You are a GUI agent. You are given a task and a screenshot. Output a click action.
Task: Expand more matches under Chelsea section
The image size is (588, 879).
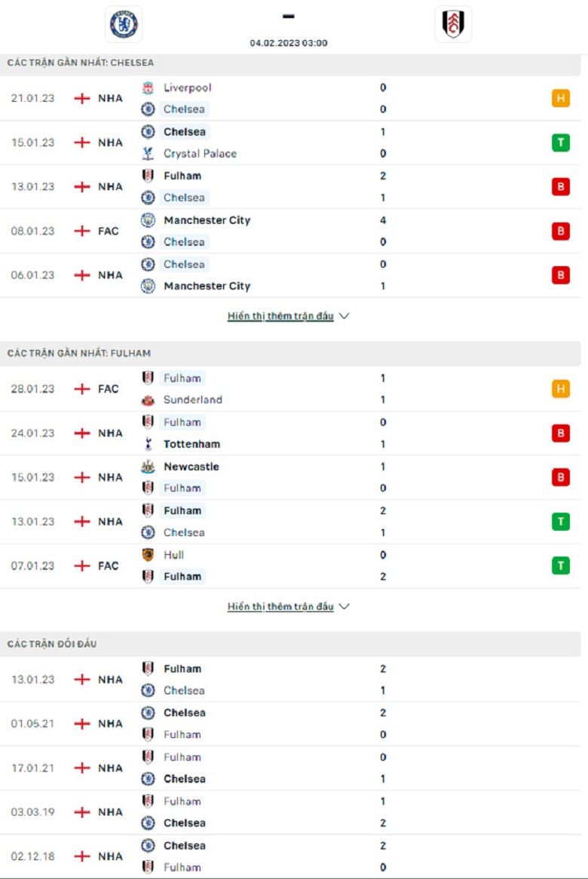(288, 317)
